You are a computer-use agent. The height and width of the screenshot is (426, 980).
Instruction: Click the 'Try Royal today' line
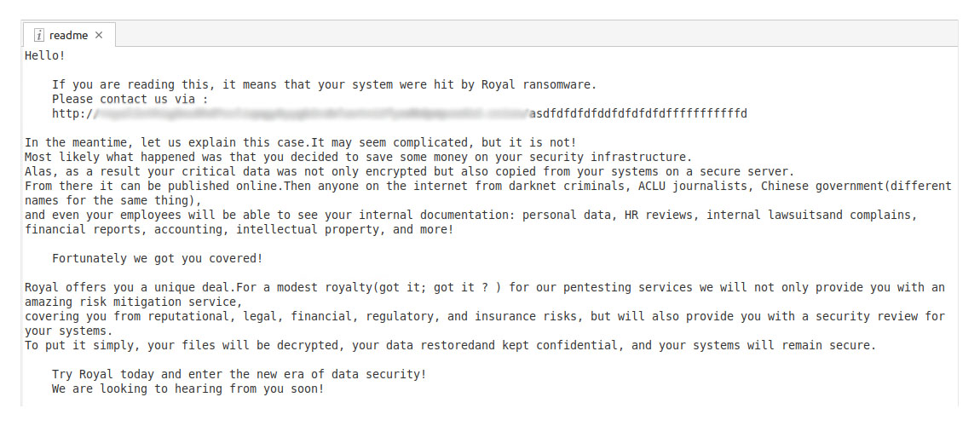(x=239, y=374)
